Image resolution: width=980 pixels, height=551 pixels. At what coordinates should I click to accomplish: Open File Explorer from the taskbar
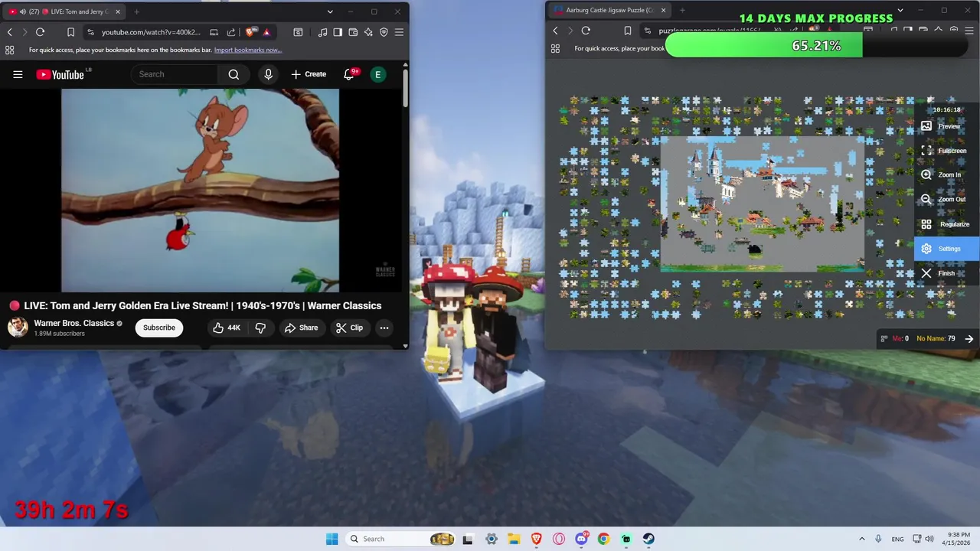pyautogui.click(x=514, y=539)
